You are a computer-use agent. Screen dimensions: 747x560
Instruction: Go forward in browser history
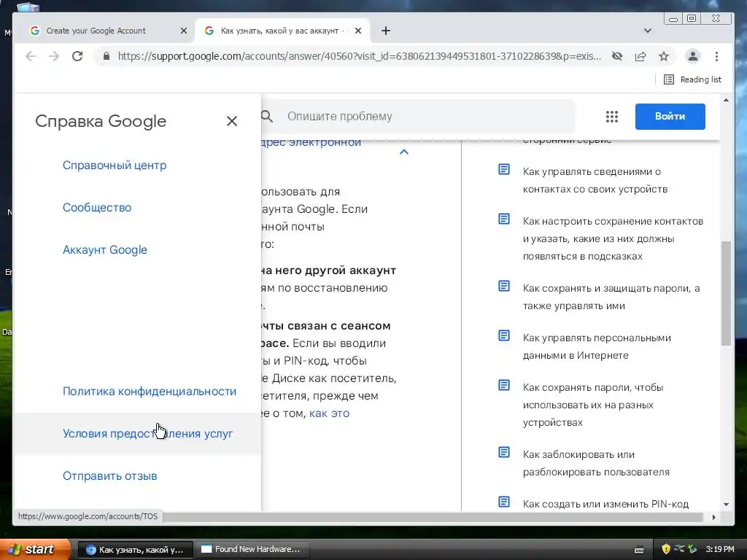point(54,56)
